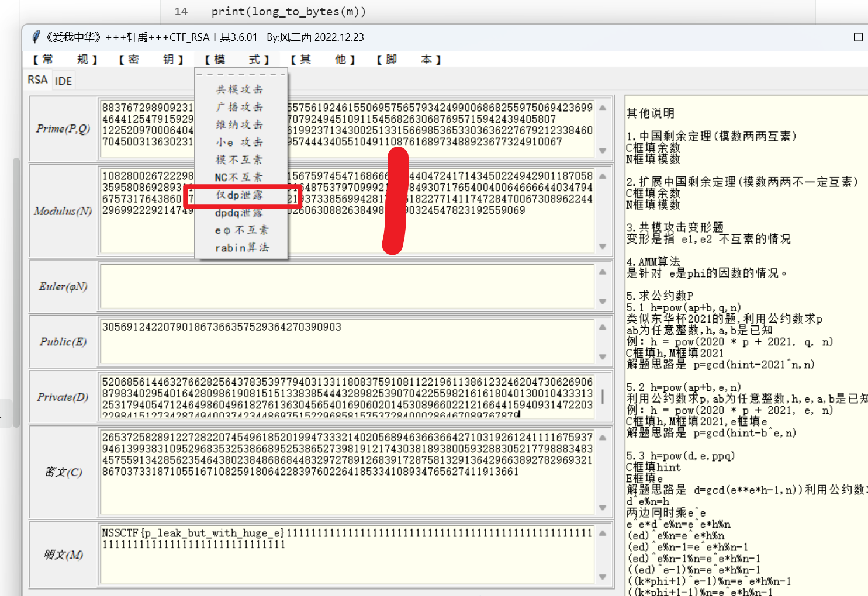Click the Public(E) scrollbar down arrow

(603, 356)
